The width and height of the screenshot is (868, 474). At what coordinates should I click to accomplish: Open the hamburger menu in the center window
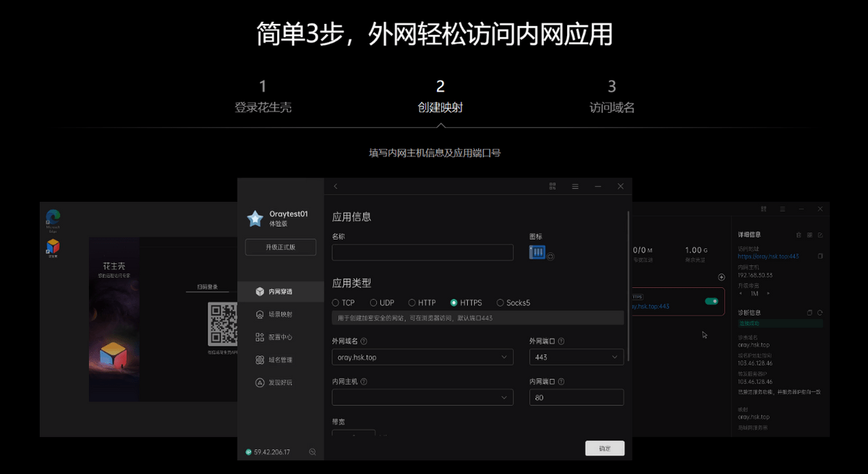tap(575, 187)
